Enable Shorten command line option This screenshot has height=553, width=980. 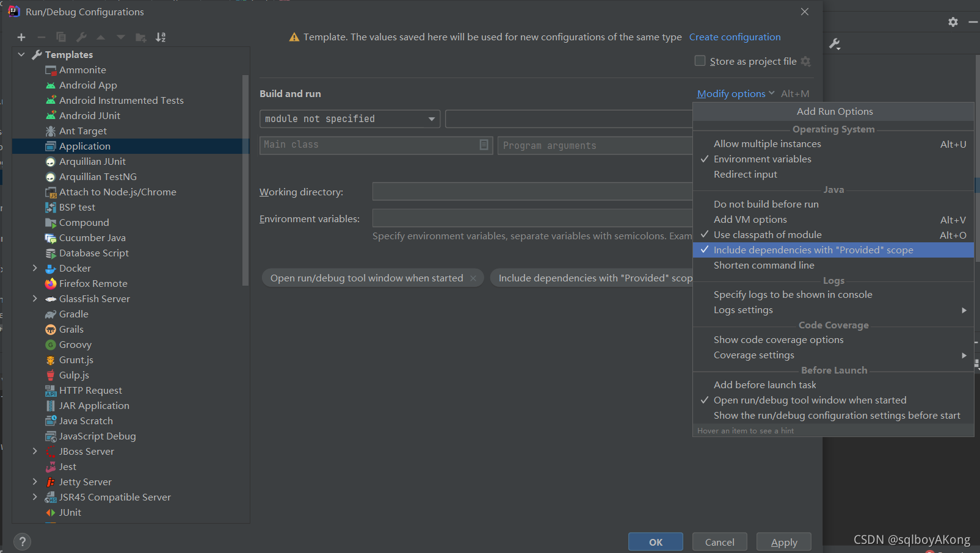pyautogui.click(x=833, y=266)
